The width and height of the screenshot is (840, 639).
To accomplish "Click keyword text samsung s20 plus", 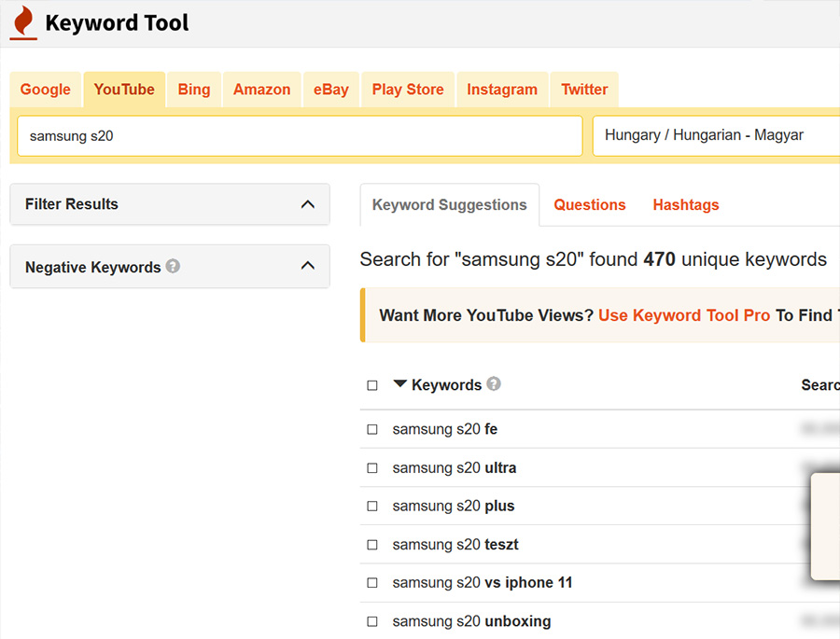I will [x=454, y=506].
